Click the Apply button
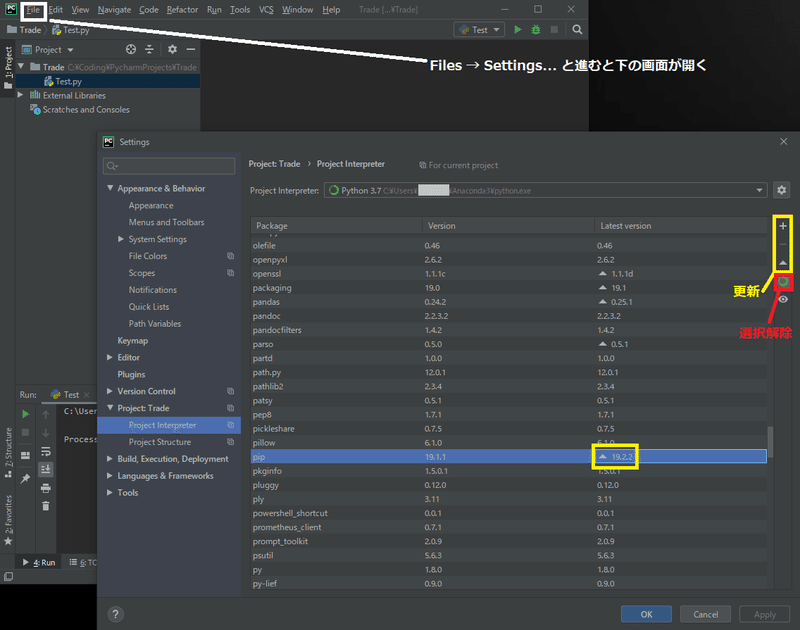The width and height of the screenshot is (800, 630). (764, 614)
